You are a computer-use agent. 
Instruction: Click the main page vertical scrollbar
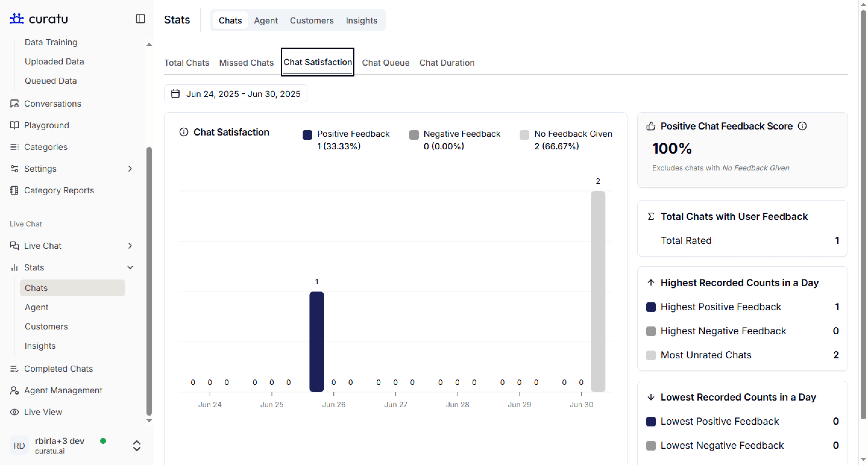click(863, 215)
